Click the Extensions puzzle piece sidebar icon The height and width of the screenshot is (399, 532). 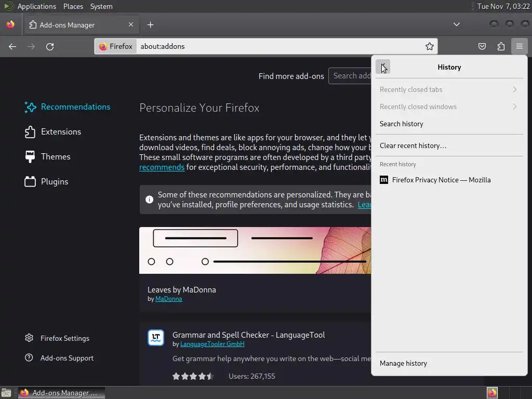pyautogui.click(x=30, y=131)
